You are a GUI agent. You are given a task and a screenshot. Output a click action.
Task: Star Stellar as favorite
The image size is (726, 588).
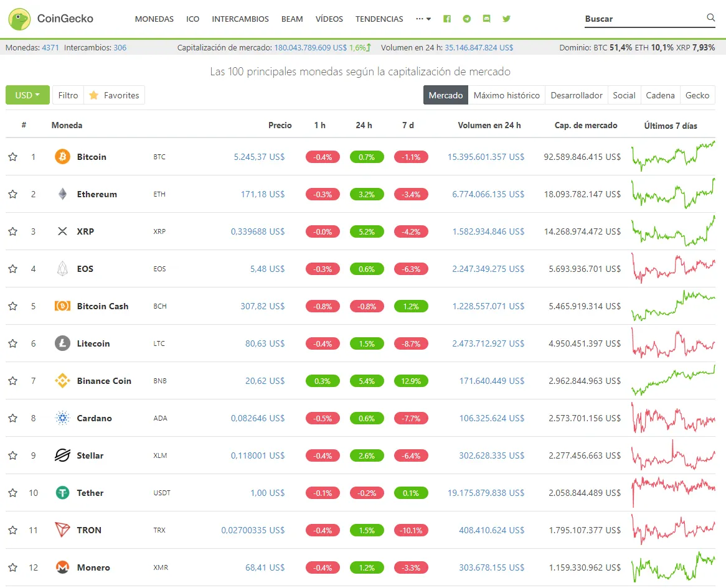click(x=13, y=455)
